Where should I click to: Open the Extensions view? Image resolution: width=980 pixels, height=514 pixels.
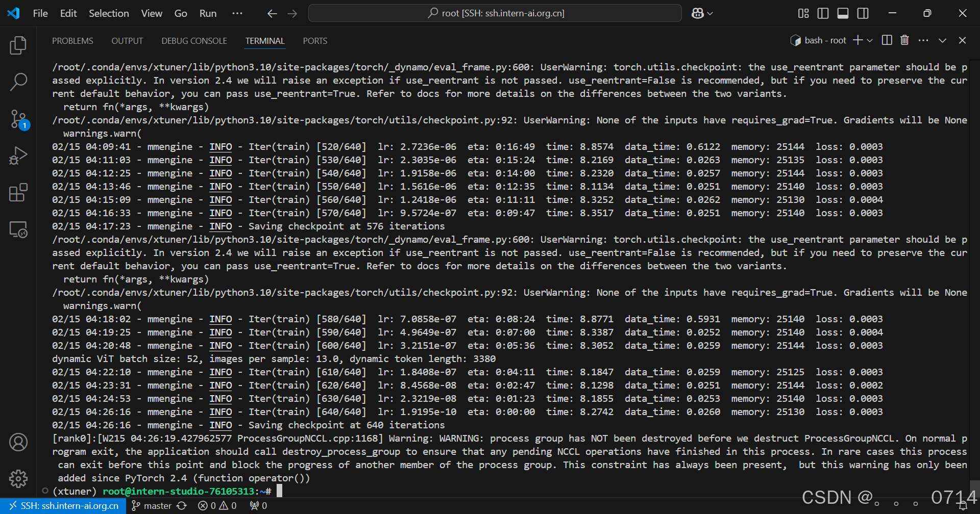click(18, 192)
